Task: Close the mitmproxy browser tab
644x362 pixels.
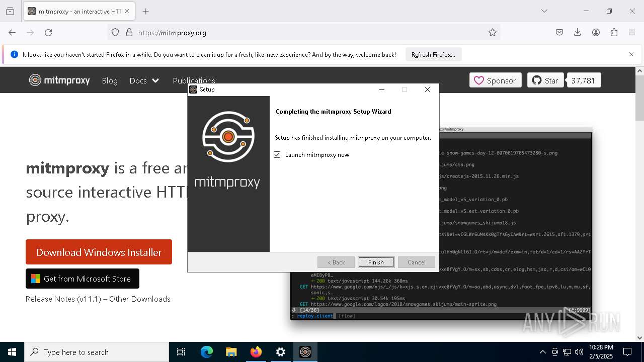Action: 127,11
